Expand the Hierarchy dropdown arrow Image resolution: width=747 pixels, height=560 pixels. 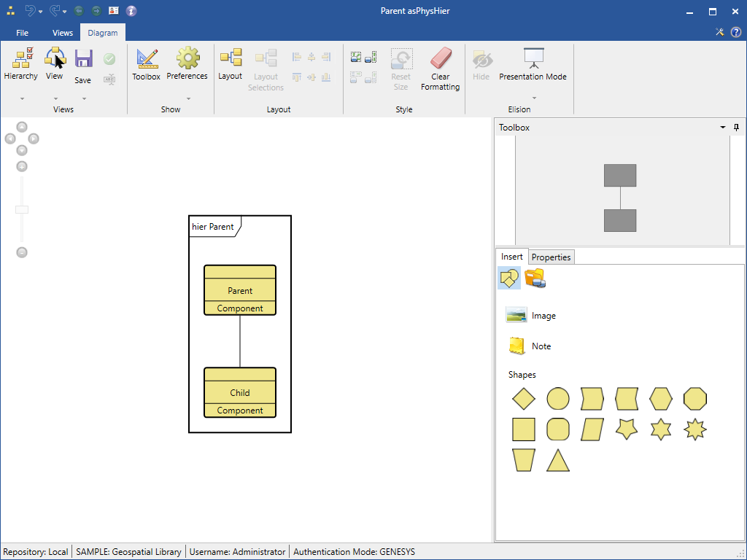click(x=22, y=98)
